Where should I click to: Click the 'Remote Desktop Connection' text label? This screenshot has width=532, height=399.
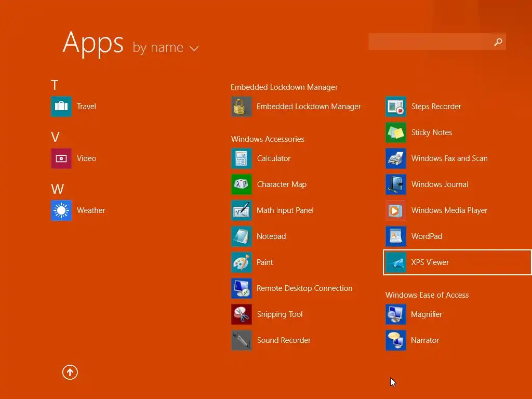pos(304,288)
